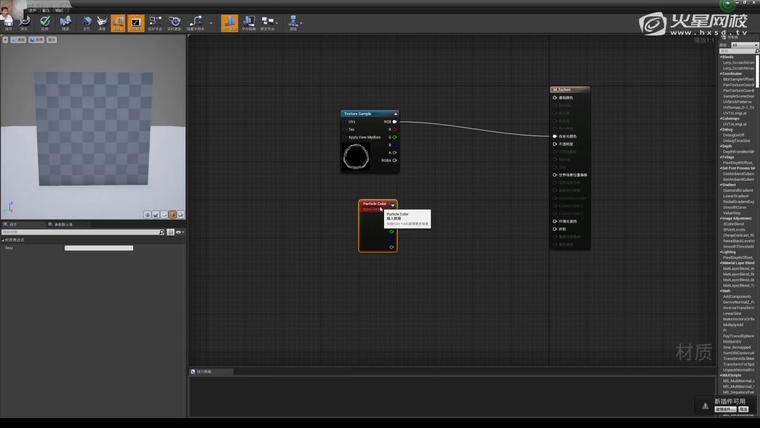This screenshot has width=760, height=428.
Task: Click the Search toolbar icon
Action: 66,22
